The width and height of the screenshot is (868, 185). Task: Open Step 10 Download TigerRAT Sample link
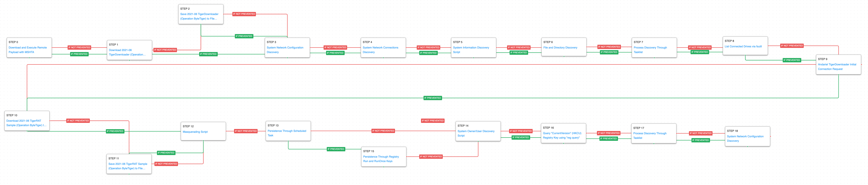[24, 121]
